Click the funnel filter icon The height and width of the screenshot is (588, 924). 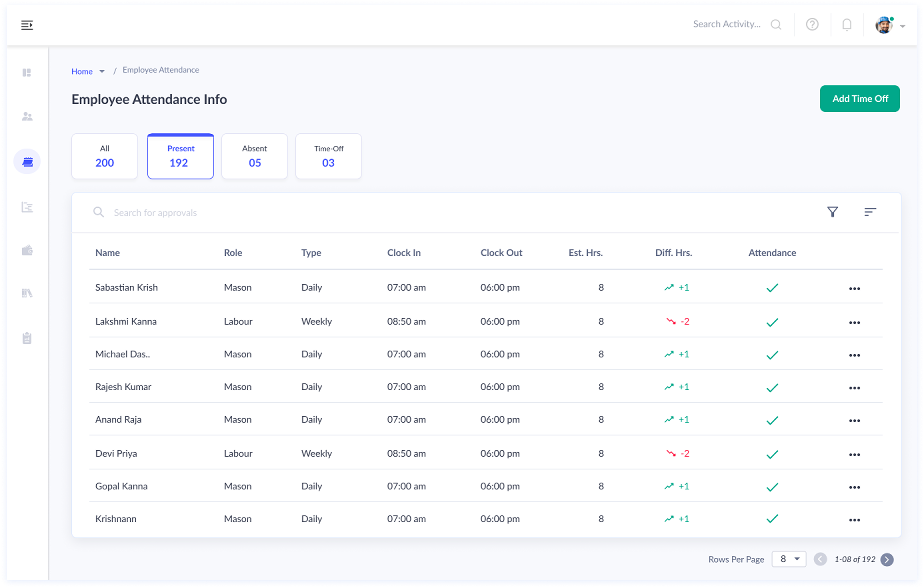[832, 212]
